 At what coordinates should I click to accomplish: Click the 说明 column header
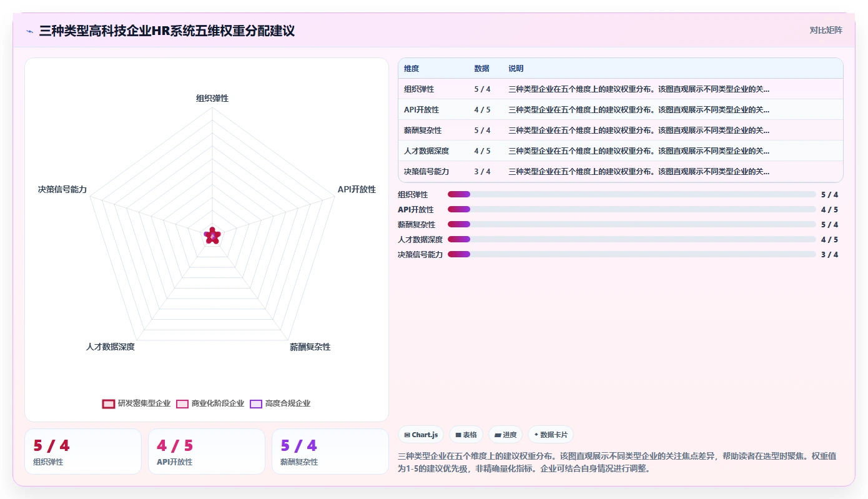(x=516, y=68)
